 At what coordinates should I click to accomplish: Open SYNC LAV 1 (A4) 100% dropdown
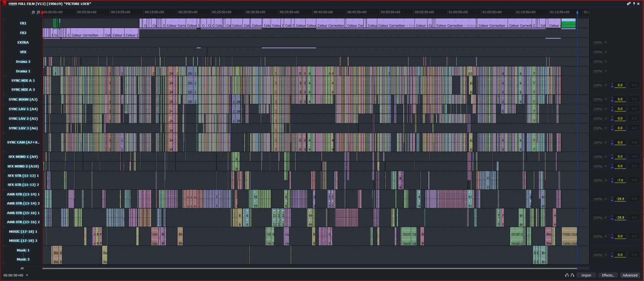tap(606, 109)
